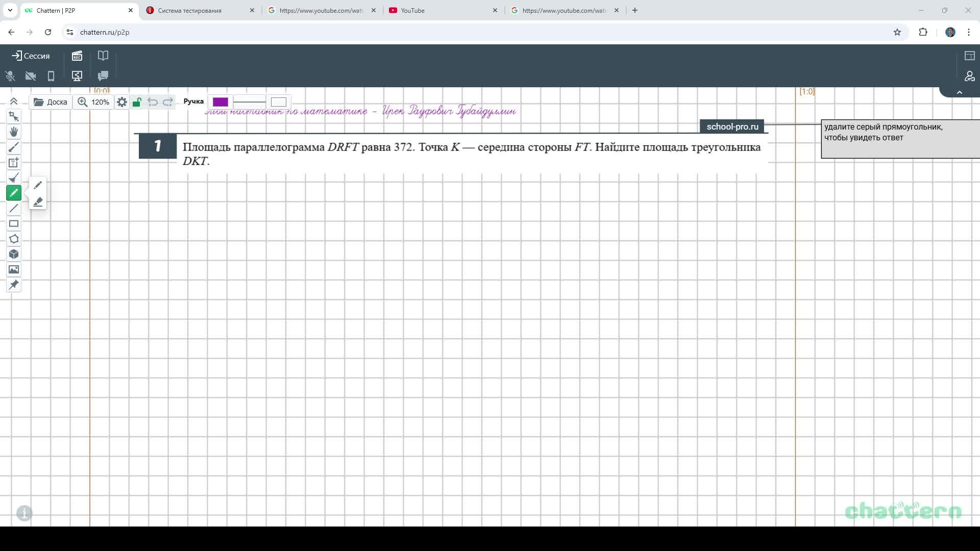The image size is (980, 551).
Task: Insert an image with the picture tool
Action: 14,269
